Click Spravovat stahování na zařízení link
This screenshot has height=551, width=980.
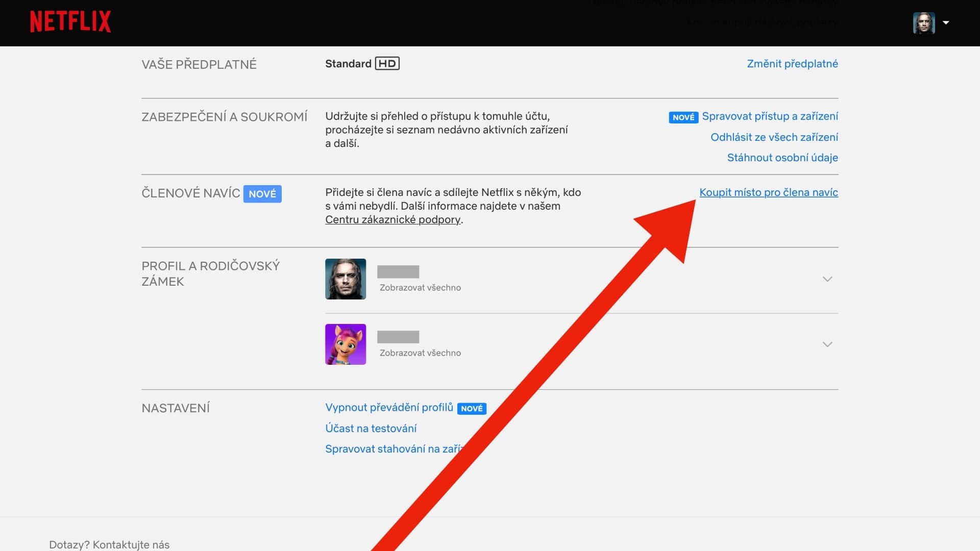[x=394, y=449]
